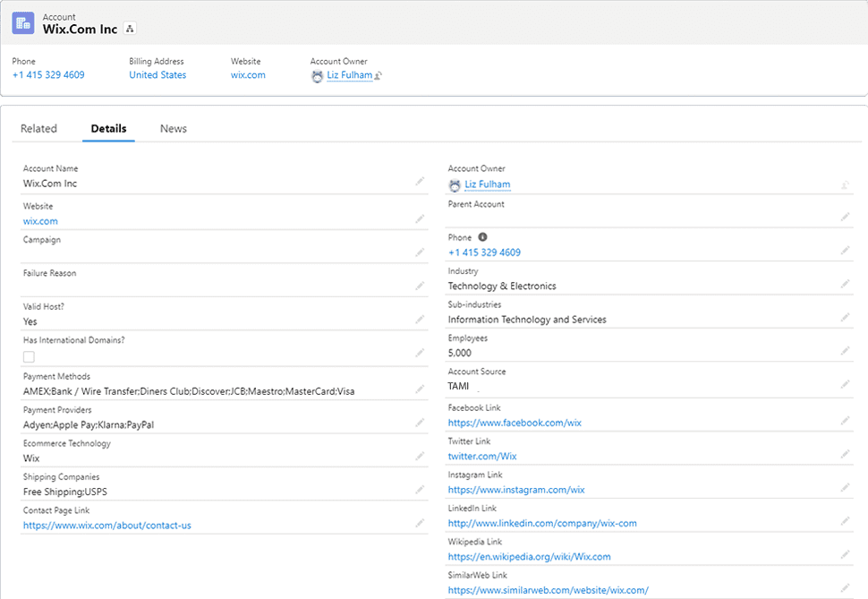
Task: Edit the Employees field via pencil icon
Action: tap(845, 352)
